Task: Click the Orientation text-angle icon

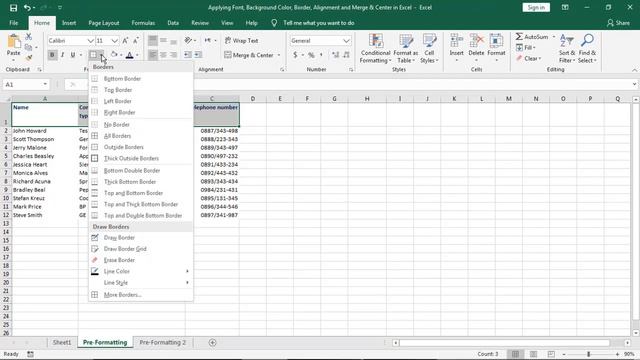Action: coord(188,40)
